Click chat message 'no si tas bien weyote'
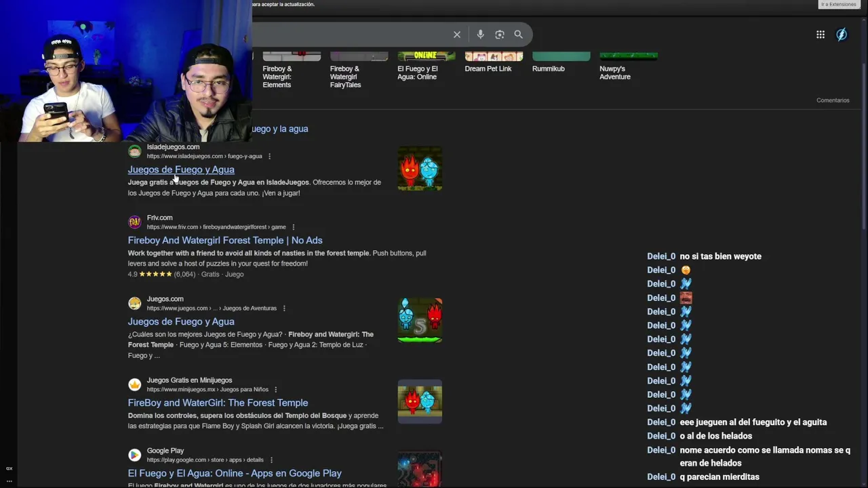This screenshot has height=488, width=868. point(720,256)
